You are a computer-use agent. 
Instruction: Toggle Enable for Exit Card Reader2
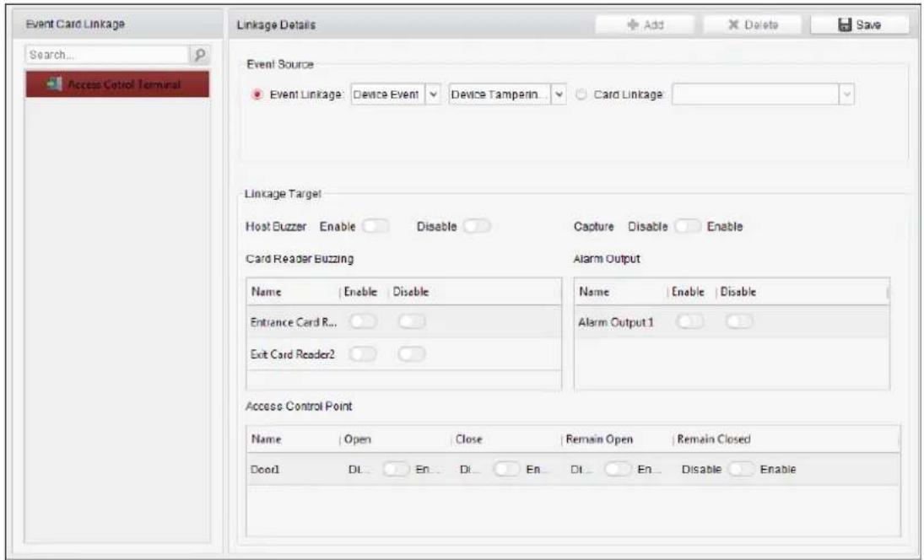pyautogui.click(x=362, y=354)
